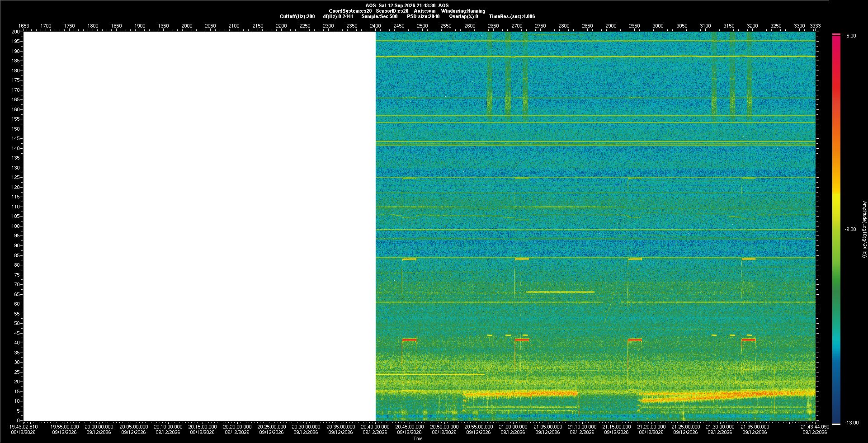Select the 21:43:44.090 end time label
868x443 pixels.
point(815,427)
